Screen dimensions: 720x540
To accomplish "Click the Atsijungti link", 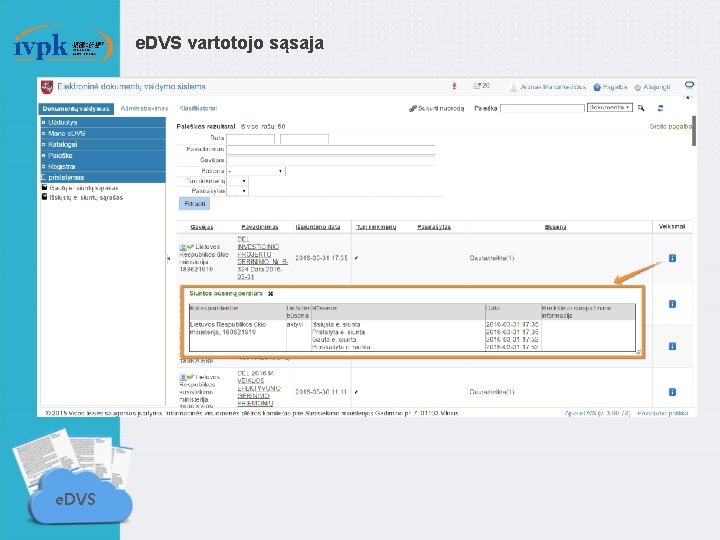I will tap(657, 87).
